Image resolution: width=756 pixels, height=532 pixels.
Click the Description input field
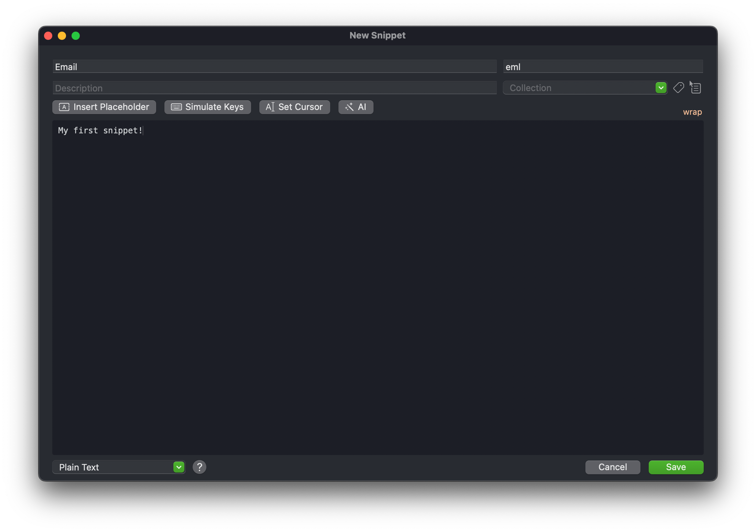(x=275, y=88)
